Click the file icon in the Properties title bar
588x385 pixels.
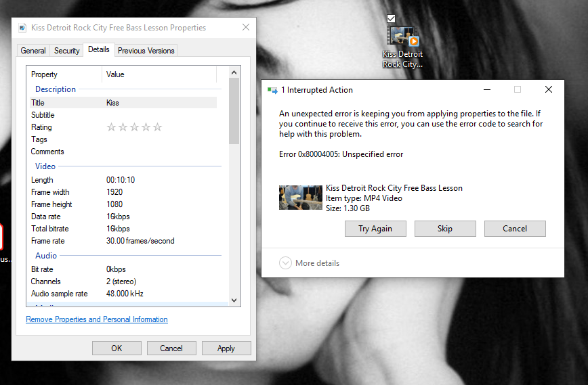coord(22,28)
